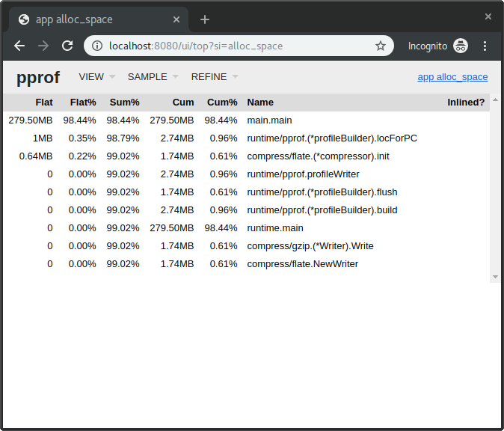The width and height of the screenshot is (504, 431).
Task: Click the 1MB Flat value
Action: [43, 138]
